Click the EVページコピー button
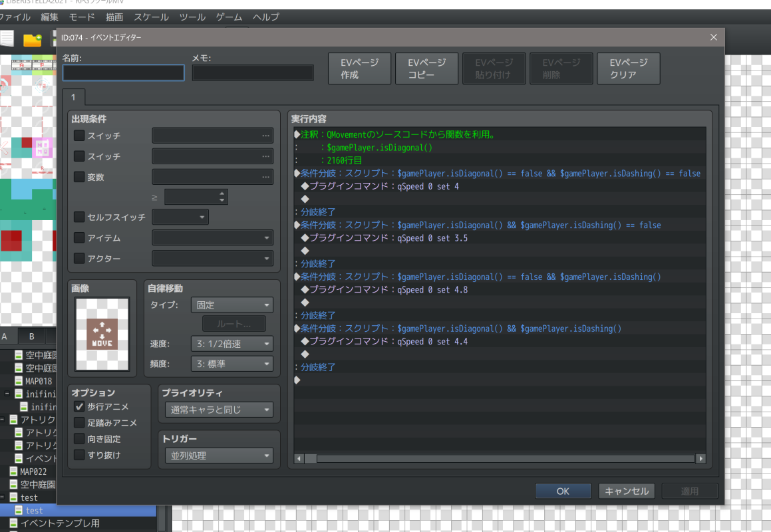The width and height of the screenshot is (771, 532). point(427,69)
